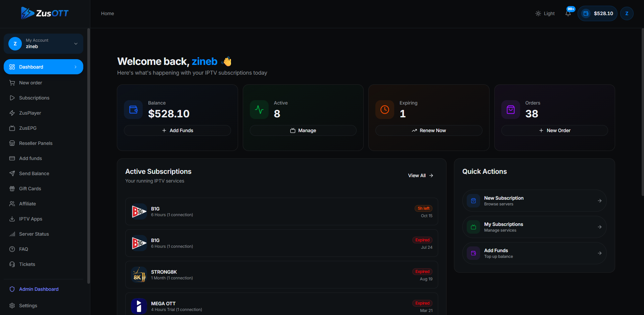Click View All subscriptions link
The height and width of the screenshot is (315, 644).
(421, 175)
